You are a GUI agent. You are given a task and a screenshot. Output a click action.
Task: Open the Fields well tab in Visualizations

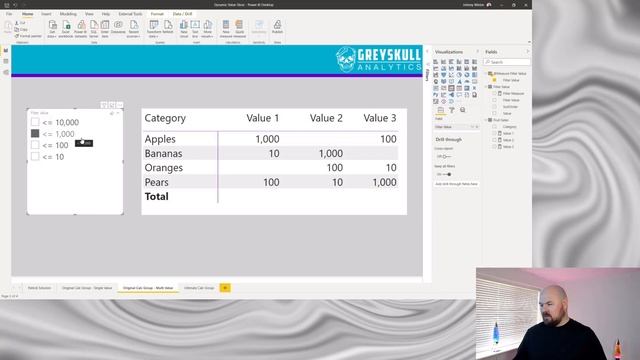tap(440, 110)
